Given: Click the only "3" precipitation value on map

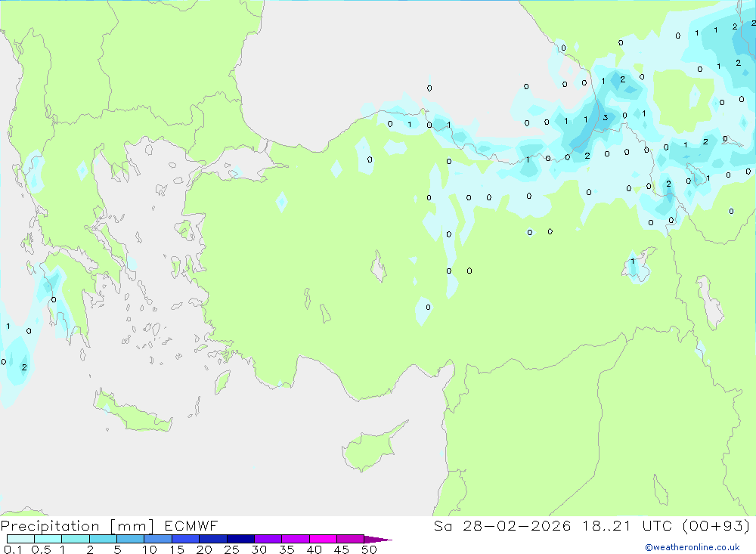Looking at the screenshot, I should click(605, 118).
